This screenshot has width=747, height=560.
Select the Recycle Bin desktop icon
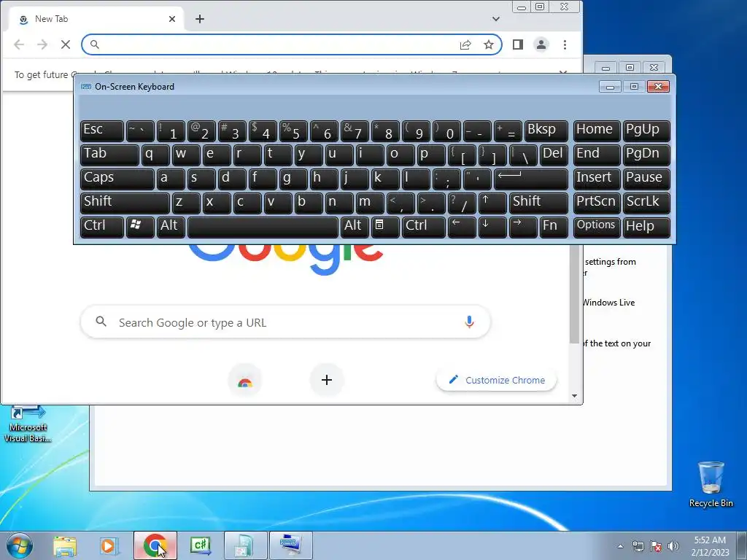point(711,484)
